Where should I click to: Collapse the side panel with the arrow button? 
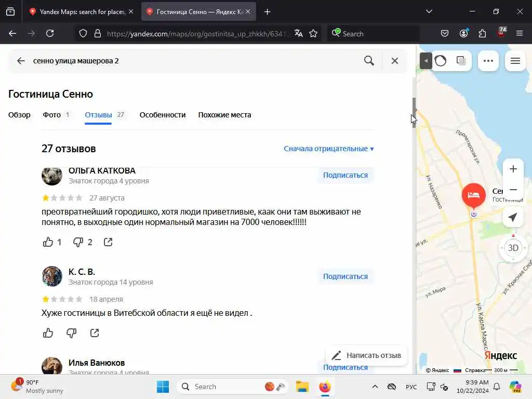click(425, 61)
